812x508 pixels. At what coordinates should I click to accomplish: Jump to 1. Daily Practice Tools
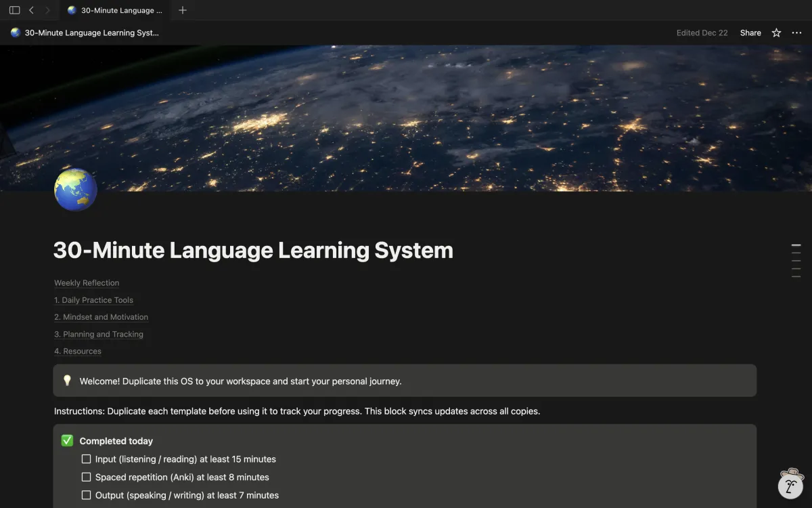coord(93,300)
